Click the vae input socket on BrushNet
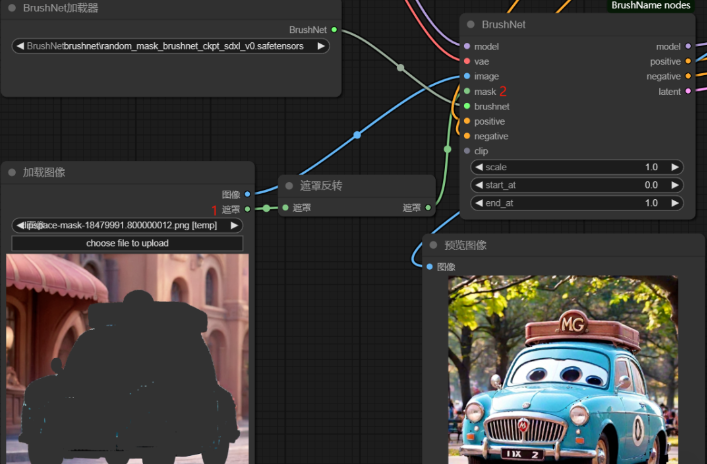The width and height of the screenshot is (707, 464). point(467,61)
